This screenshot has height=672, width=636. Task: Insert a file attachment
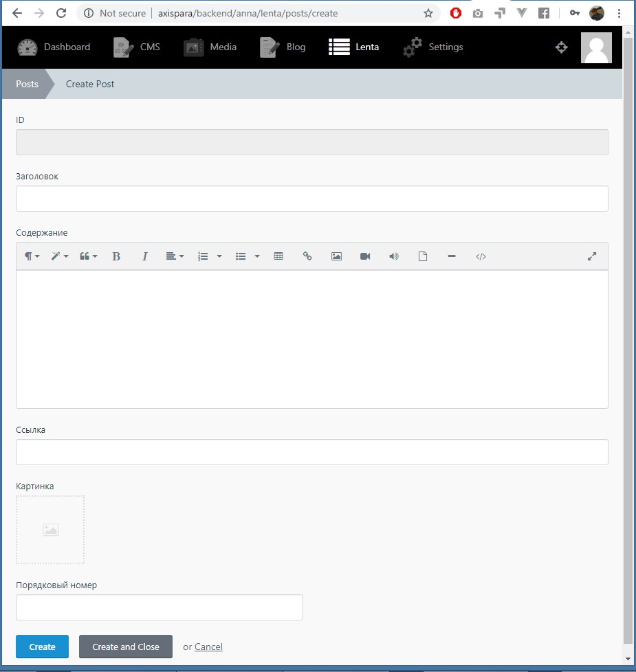[423, 256]
